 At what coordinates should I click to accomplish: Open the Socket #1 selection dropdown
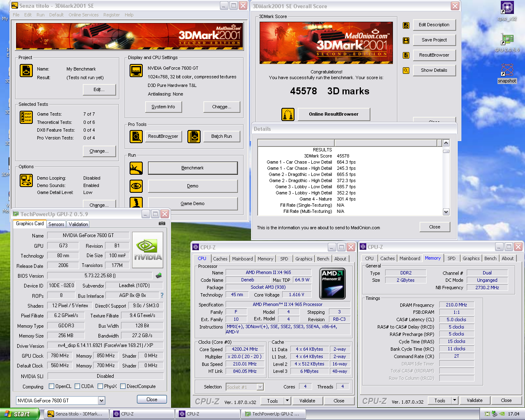[260, 387]
